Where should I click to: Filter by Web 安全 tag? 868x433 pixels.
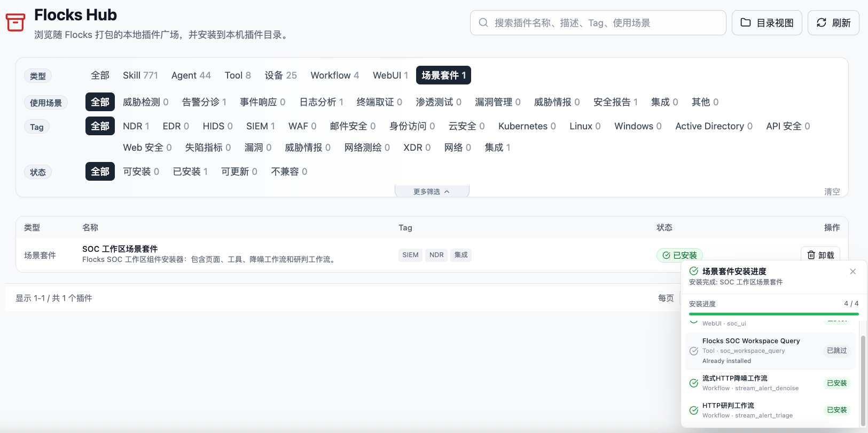(x=147, y=148)
